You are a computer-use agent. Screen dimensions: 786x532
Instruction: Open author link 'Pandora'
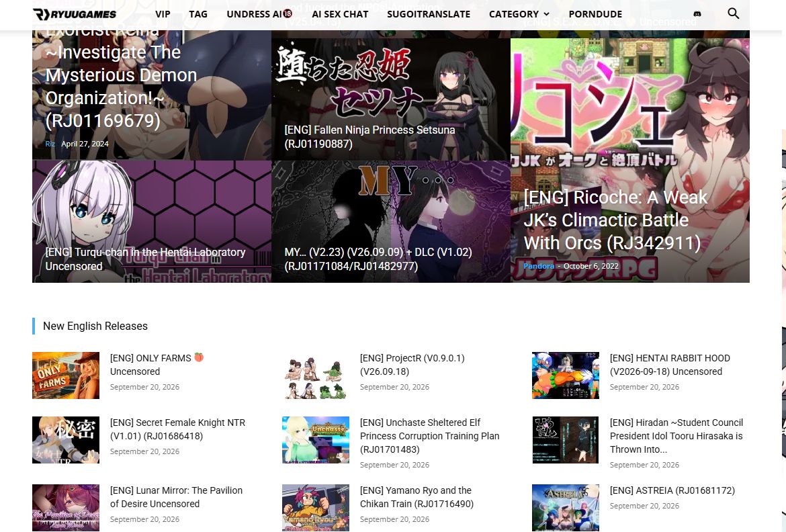pyautogui.click(x=539, y=266)
